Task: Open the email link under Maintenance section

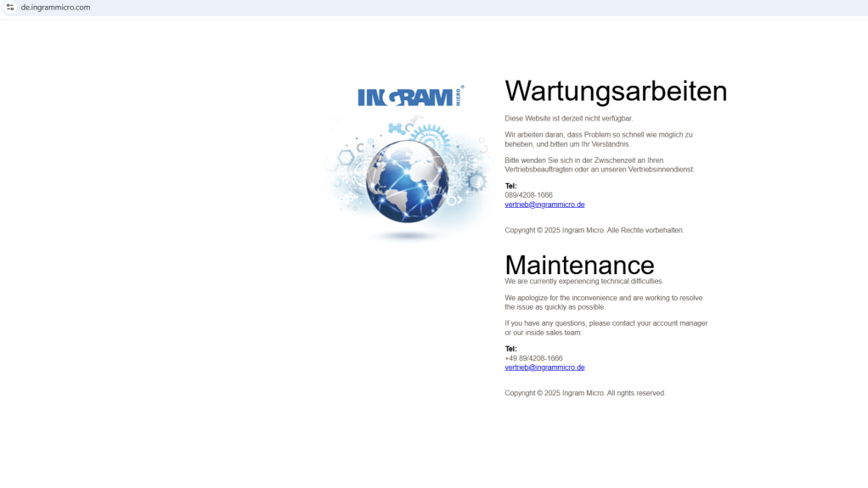Action: (544, 367)
